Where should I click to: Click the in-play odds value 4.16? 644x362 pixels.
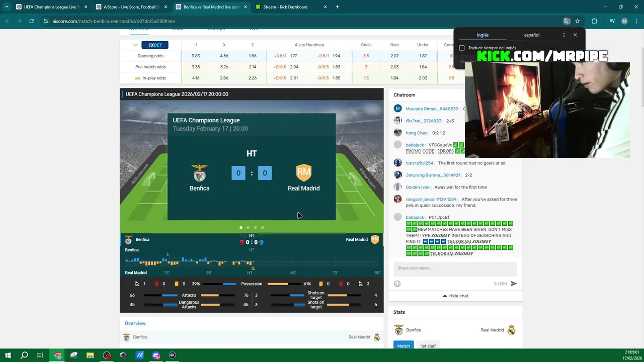click(x=196, y=78)
